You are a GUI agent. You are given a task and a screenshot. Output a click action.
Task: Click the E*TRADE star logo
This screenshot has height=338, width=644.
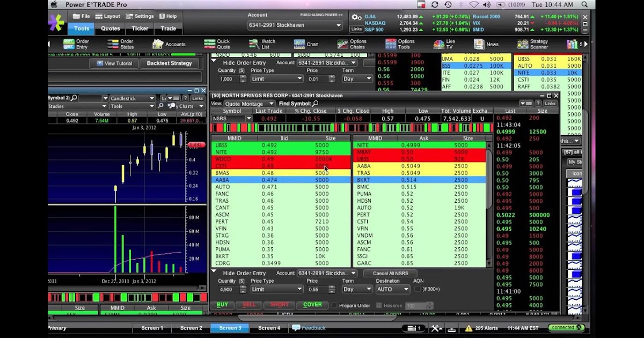tap(56, 23)
